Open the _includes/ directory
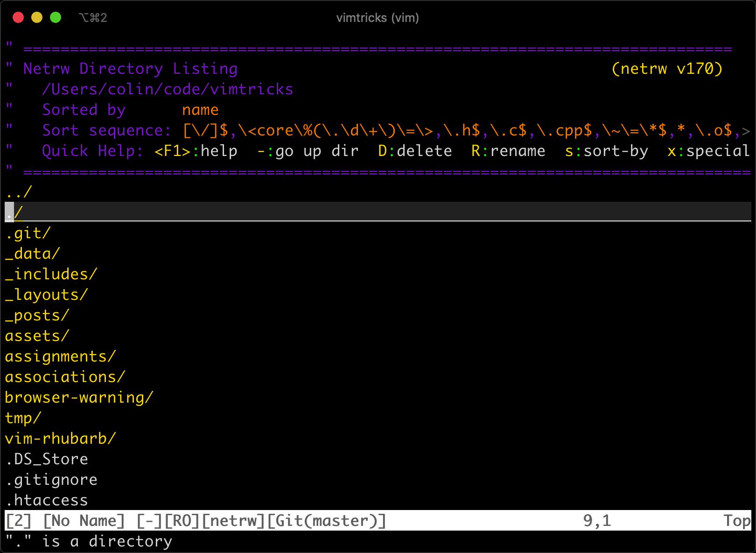Screen dimensions: 756x553 coord(50,274)
